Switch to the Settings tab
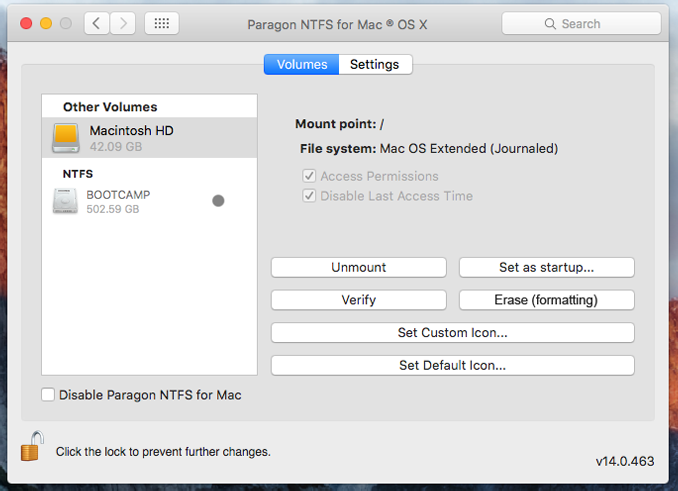 pos(375,64)
